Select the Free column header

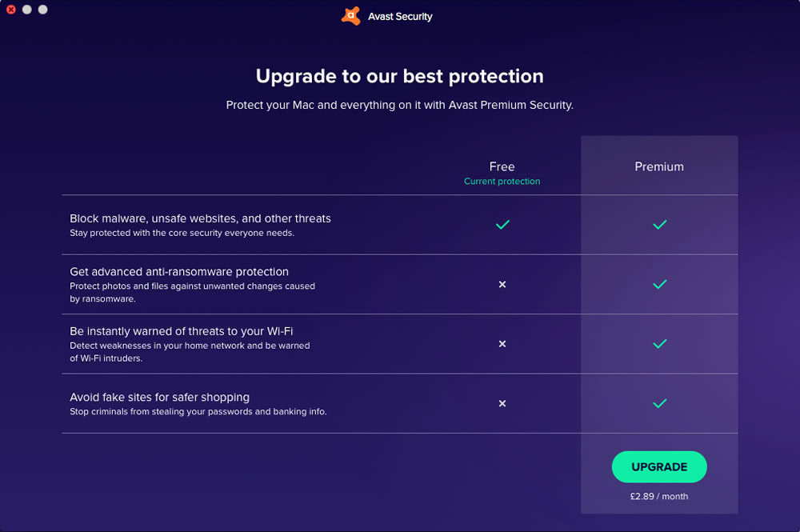pyautogui.click(x=502, y=166)
